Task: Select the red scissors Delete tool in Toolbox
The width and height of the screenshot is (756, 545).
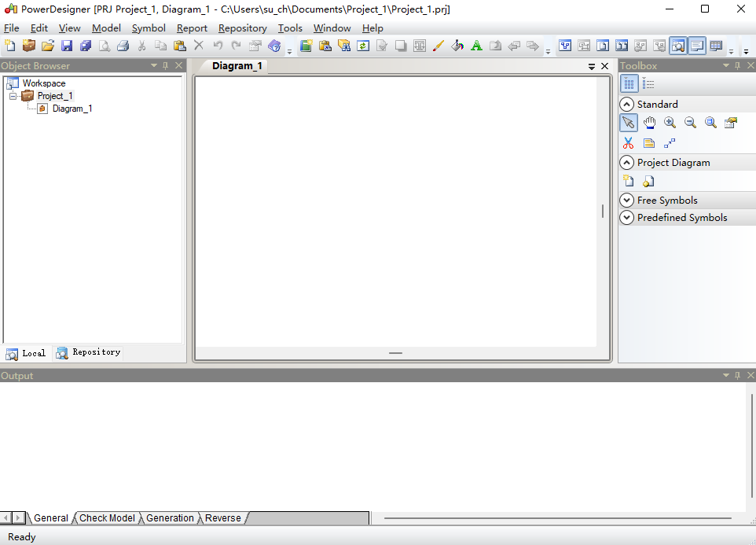Action: (628, 143)
